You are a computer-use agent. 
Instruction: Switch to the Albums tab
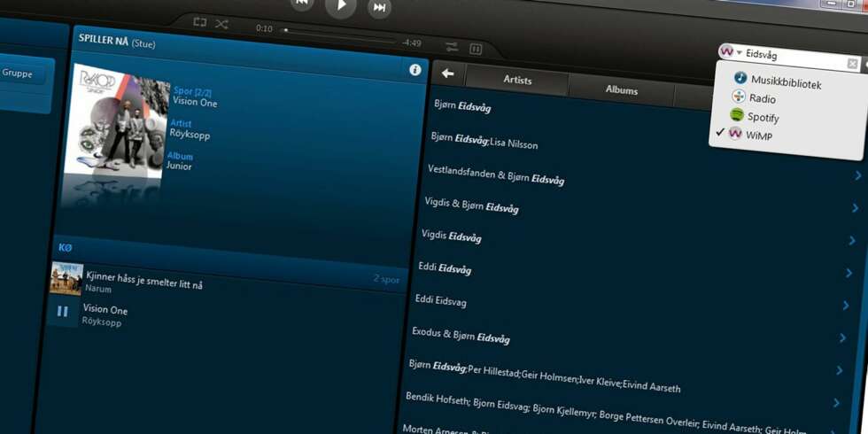click(x=621, y=90)
